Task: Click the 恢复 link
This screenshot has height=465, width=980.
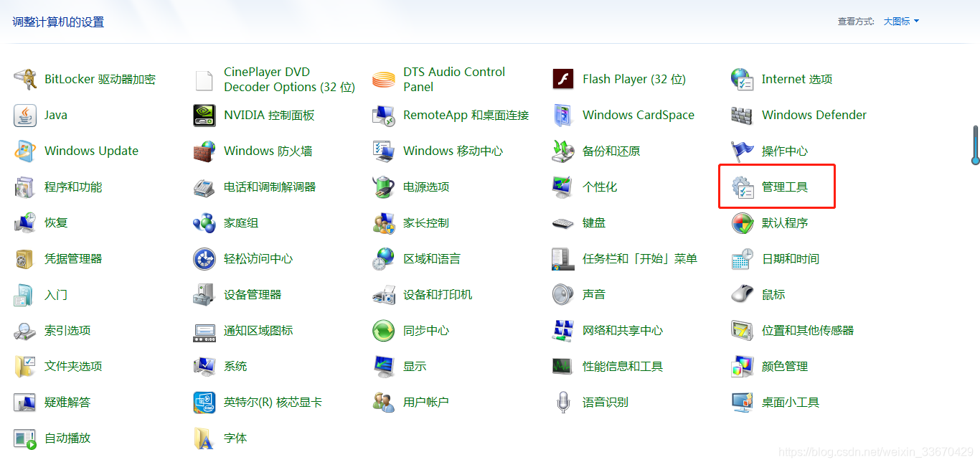Action: point(56,222)
